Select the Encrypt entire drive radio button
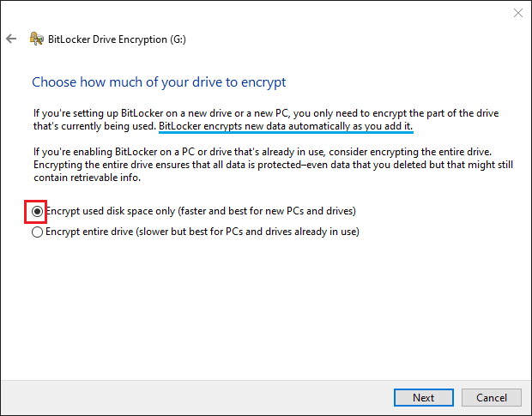Screen dimensions: 532x416 (37, 232)
